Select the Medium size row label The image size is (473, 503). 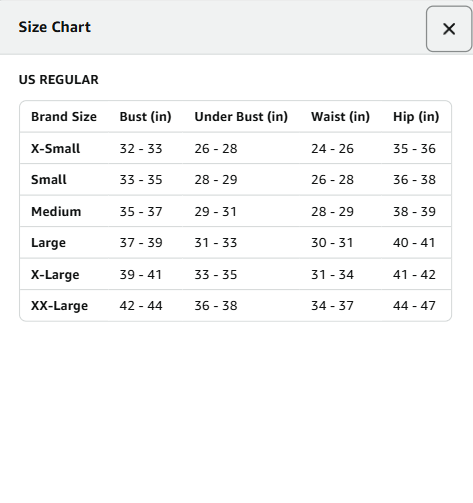coord(56,211)
